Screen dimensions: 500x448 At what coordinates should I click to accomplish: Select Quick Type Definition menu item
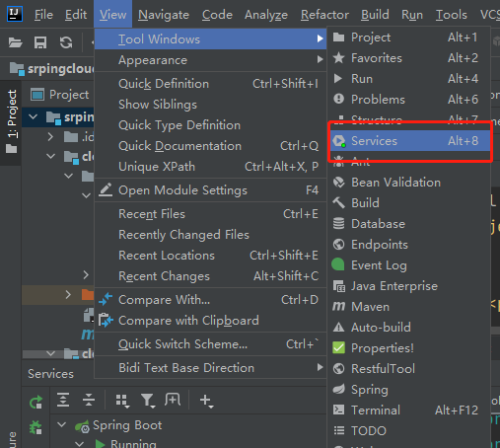point(210,125)
